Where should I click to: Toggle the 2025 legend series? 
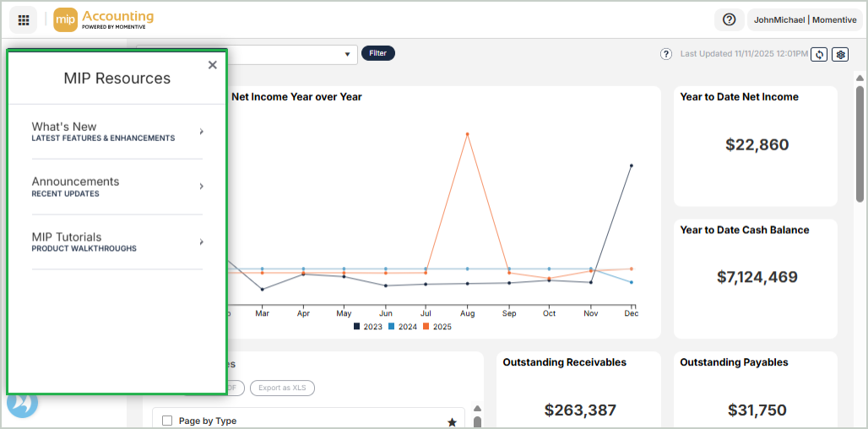click(x=437, y=327)
